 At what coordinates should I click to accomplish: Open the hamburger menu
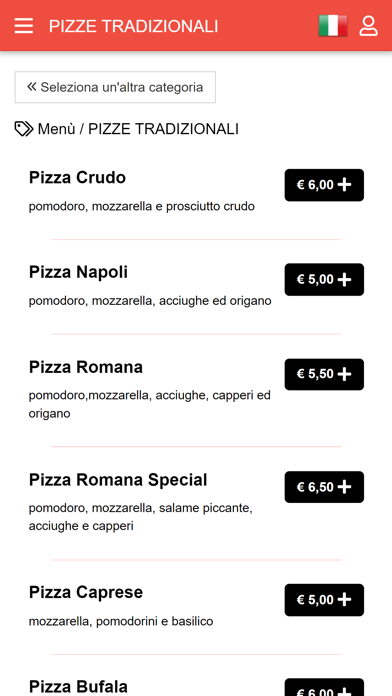24,26
